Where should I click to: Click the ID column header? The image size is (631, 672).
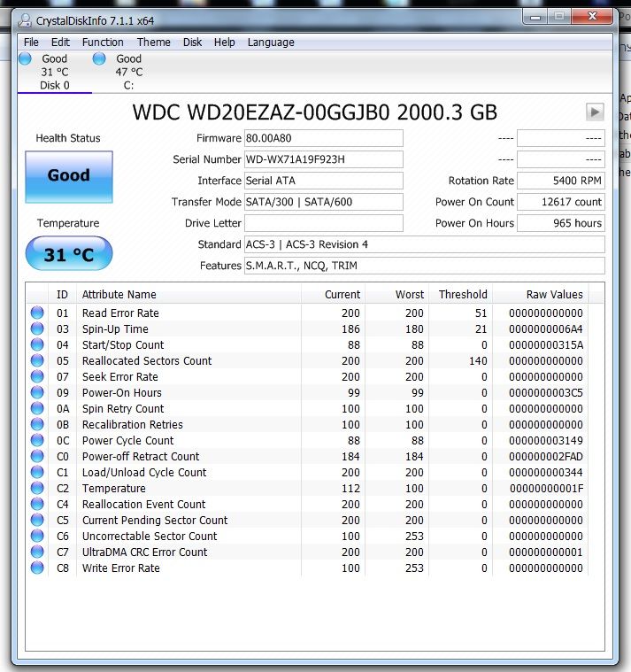point(62,295)
